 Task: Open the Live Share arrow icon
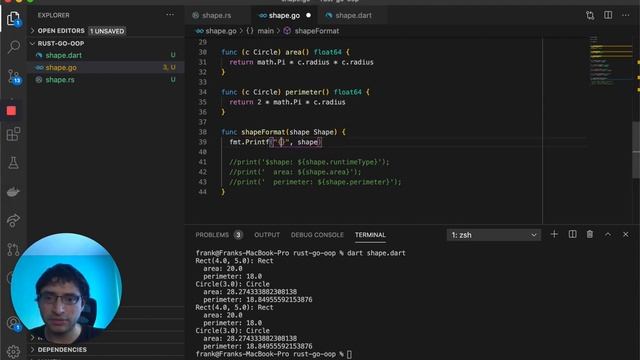(x=13, y=220)
